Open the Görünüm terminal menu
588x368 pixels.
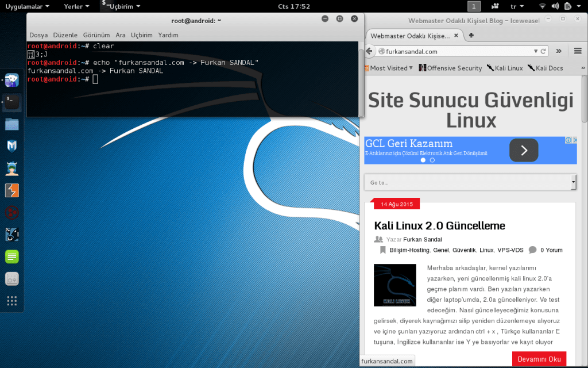pos(96,35)
